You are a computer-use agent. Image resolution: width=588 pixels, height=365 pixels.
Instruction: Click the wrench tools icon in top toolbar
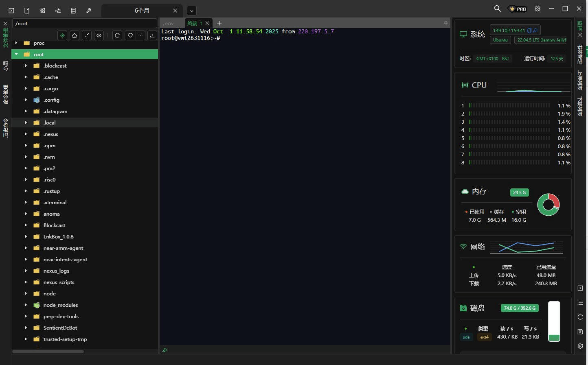[x=89, y=11]
